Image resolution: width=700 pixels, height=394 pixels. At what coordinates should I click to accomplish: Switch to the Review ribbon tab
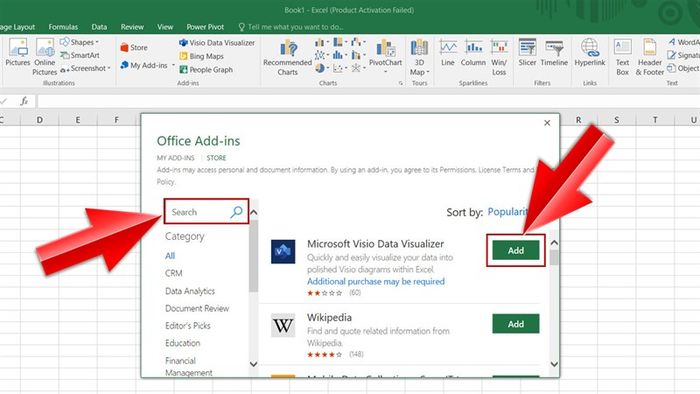click(132, 27)
